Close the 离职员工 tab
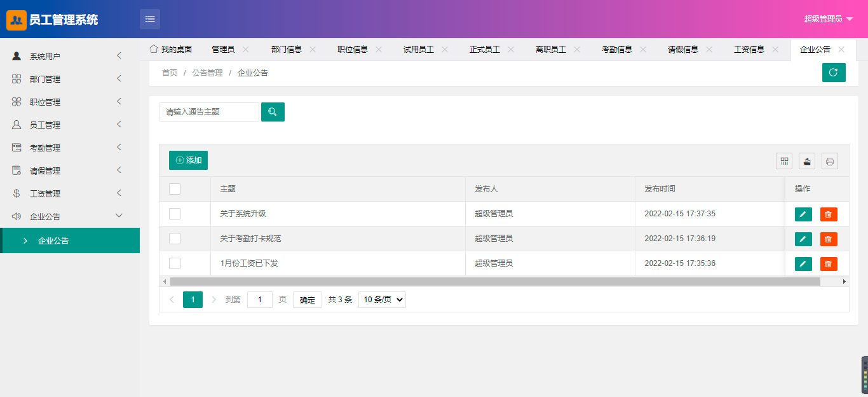The image size is (868, 397). pyautogui.click(x=577, y=49)
